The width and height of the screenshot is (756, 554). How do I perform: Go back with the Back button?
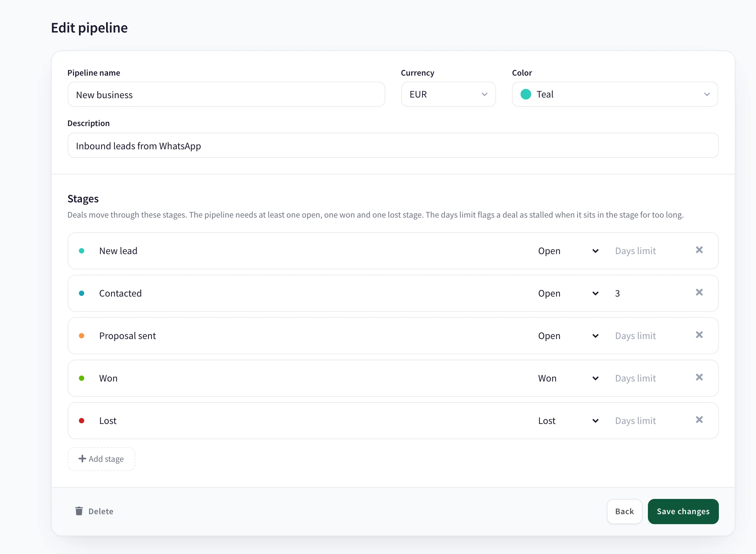[x=624, y=511]
